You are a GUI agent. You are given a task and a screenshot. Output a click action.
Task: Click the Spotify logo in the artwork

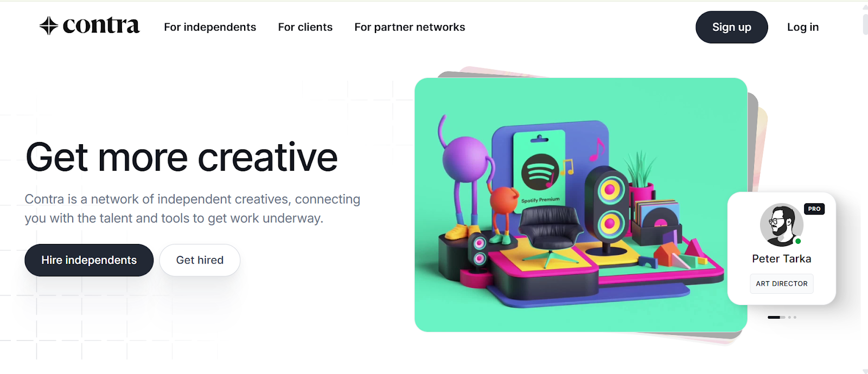(x=540, y=172)
